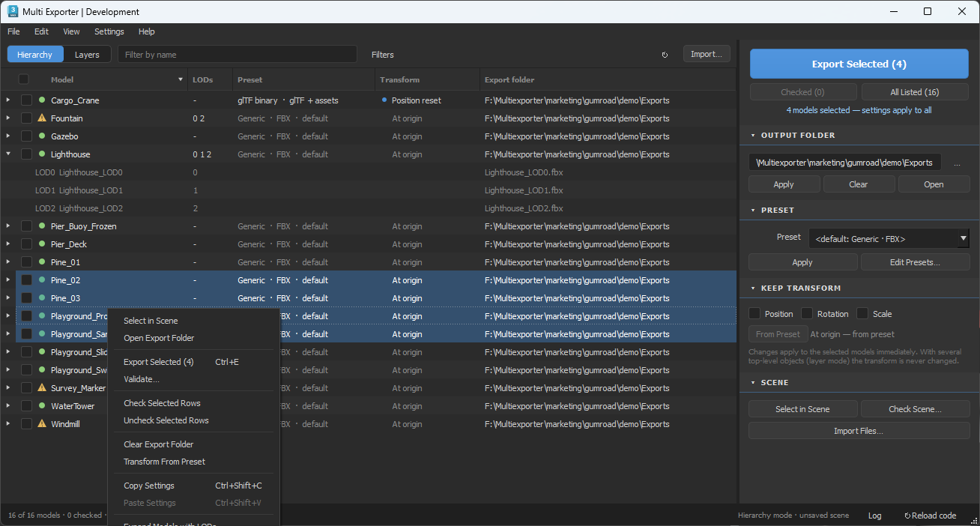Click the warning triangle icon on Windmill
The image size is (980, 526).
coord(42,423)
